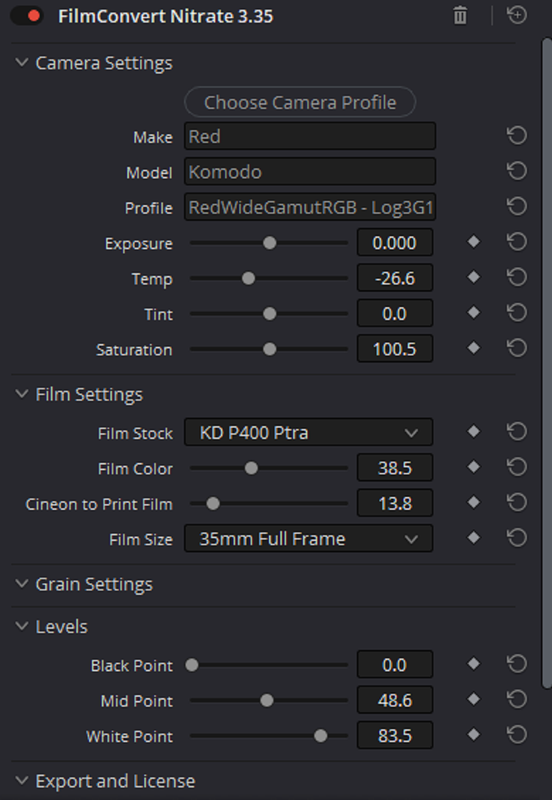Reset all FilmConvert Nitrate settings icon in header
Image resolution: width=552 pixels, height=800 pixels.
point(517,15)
